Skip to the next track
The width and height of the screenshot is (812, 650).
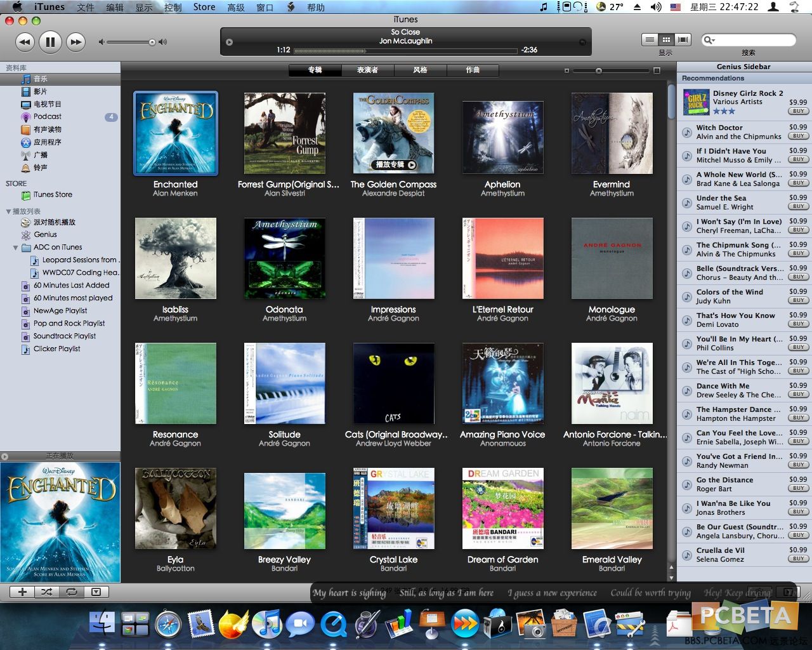[x=75, y=43]
